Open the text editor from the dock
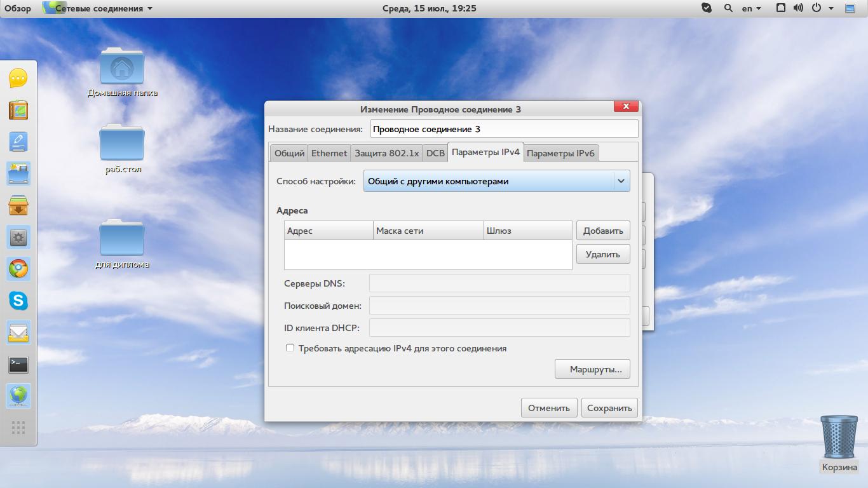This screenshot has width=868, height=488. [18, 142]
